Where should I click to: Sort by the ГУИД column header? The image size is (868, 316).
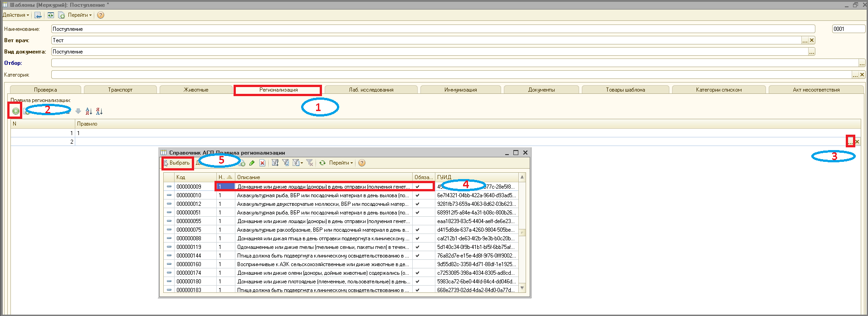477,177
